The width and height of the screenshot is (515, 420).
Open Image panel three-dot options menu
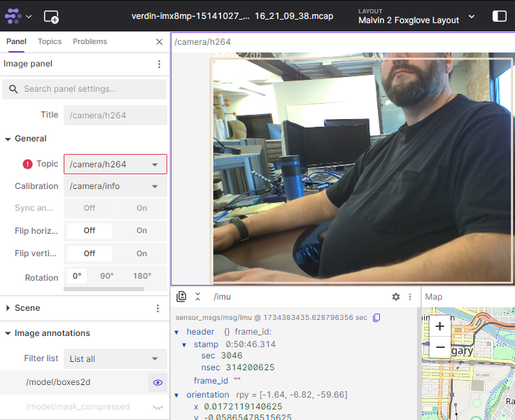159,64
